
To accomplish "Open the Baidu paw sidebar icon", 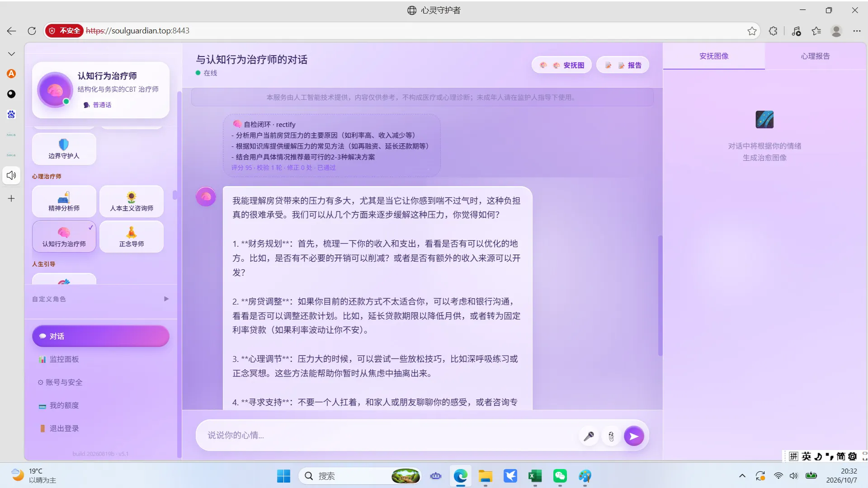I will [11, 114].
